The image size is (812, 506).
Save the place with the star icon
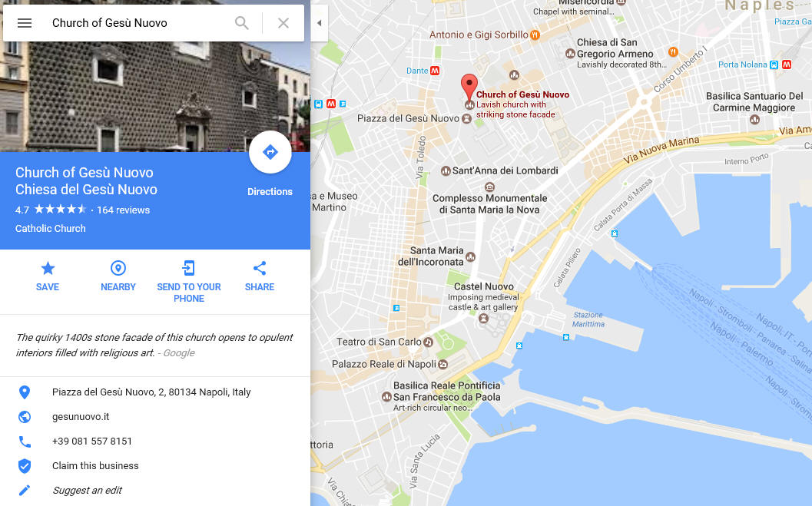click(x=48, y=276)
